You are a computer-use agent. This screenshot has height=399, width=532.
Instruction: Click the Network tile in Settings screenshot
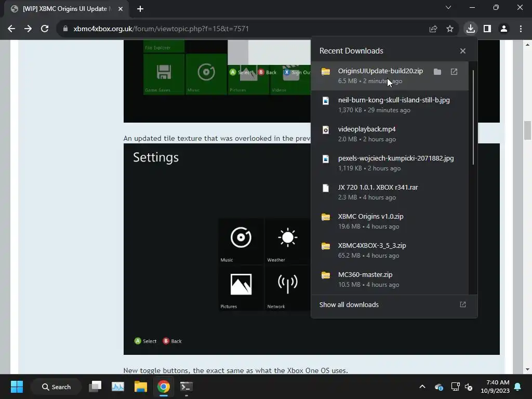tap(287, 288)
